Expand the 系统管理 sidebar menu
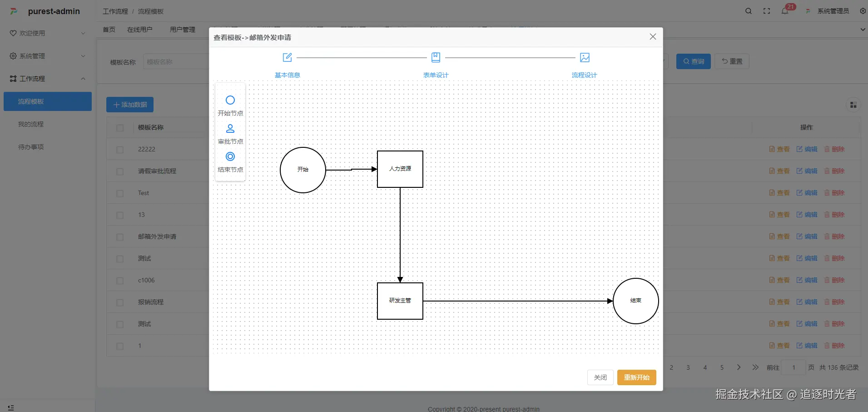 [48, 56]
